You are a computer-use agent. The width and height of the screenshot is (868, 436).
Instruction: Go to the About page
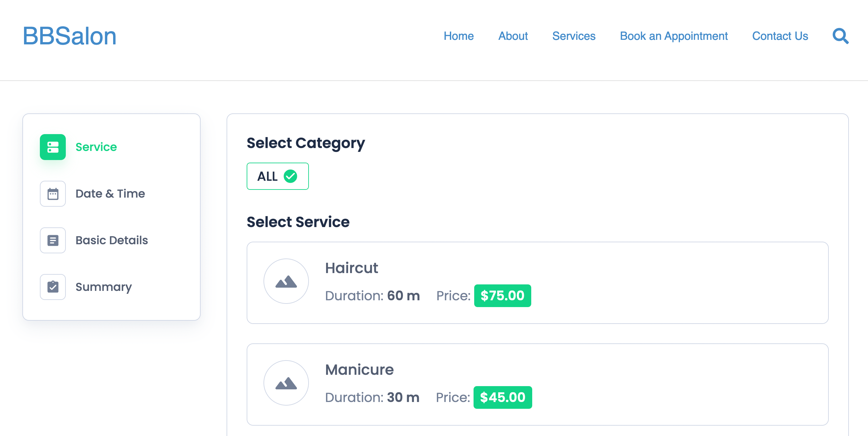click(513, 36)
